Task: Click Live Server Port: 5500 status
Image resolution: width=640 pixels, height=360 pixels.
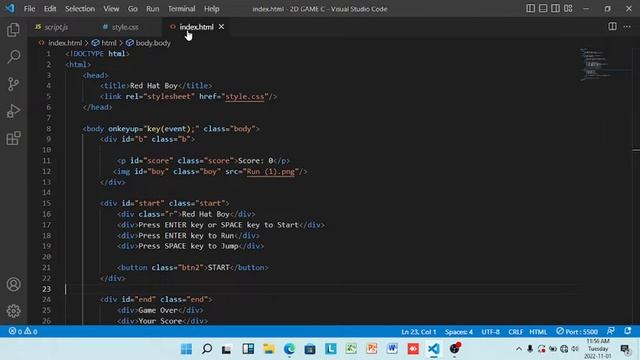Action: [x=577, y=331]
